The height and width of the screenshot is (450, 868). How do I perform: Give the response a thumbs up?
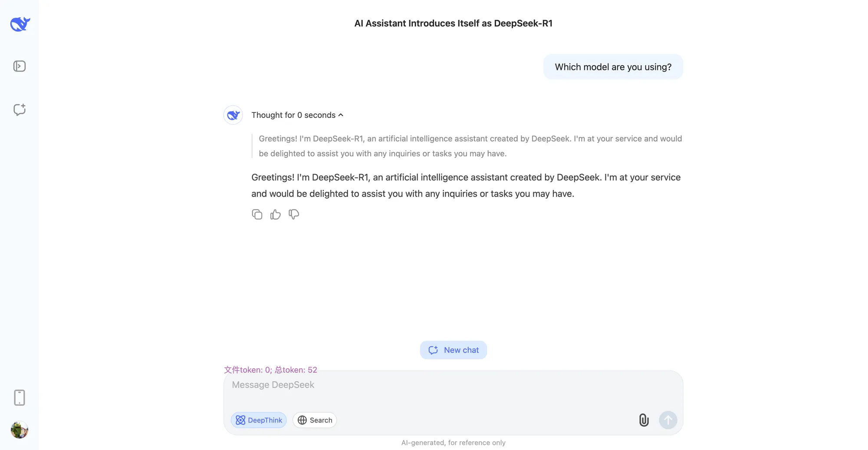pos(276,215)
